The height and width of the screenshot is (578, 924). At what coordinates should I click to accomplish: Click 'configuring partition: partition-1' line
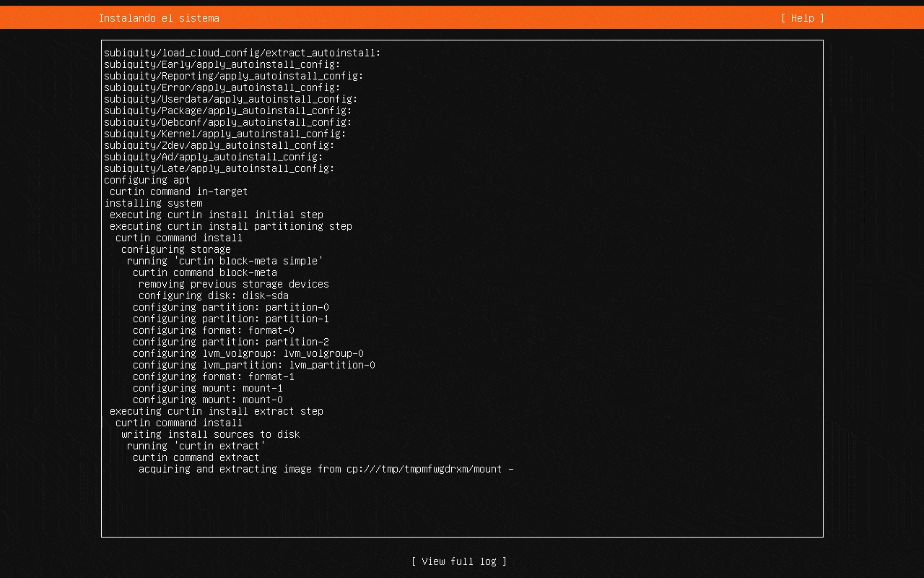(x=231, y=319)
